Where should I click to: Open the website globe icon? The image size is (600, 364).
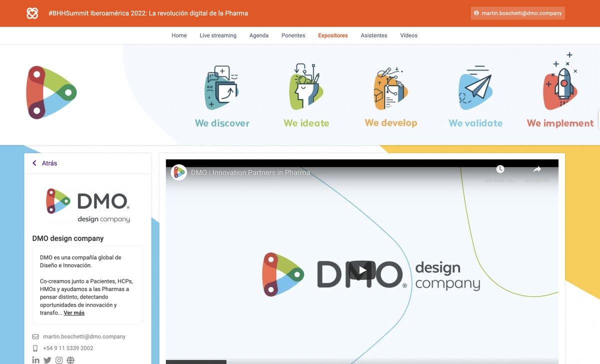tap(70, 360)
